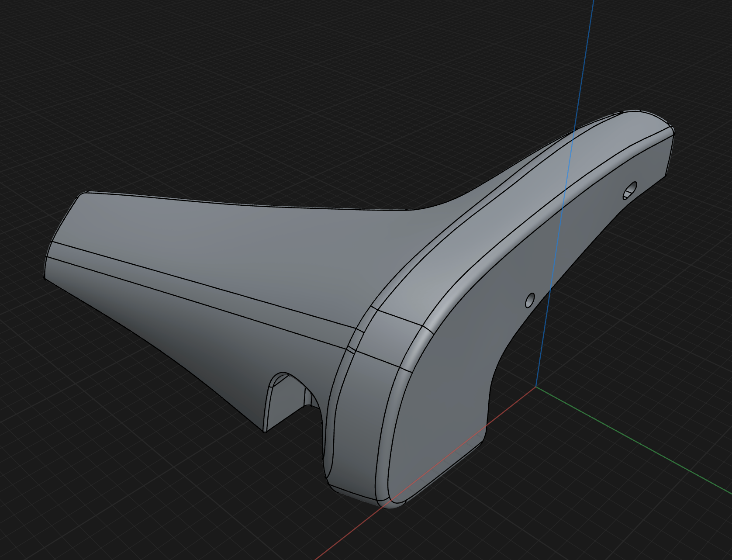Click the origin where the three axes meet
732x560 pixels.
pyautogui.click(x=536, y=387)
